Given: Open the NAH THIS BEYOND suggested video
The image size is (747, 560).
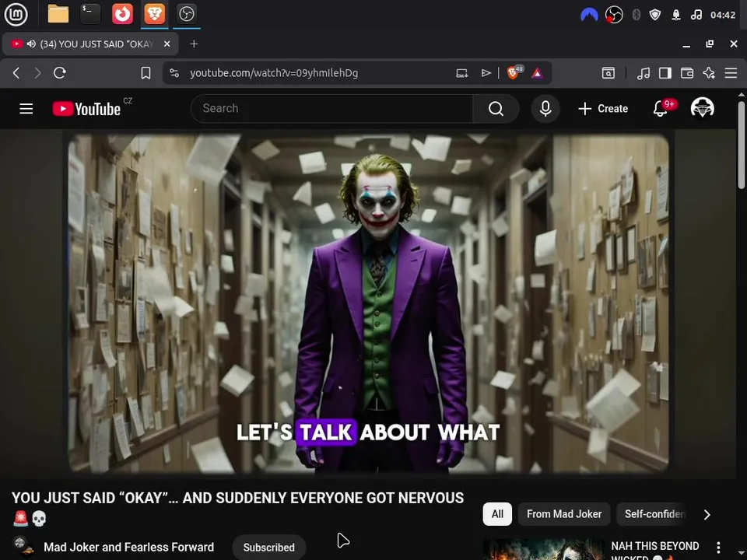Looking at the screenshot, I should (655, 550).
